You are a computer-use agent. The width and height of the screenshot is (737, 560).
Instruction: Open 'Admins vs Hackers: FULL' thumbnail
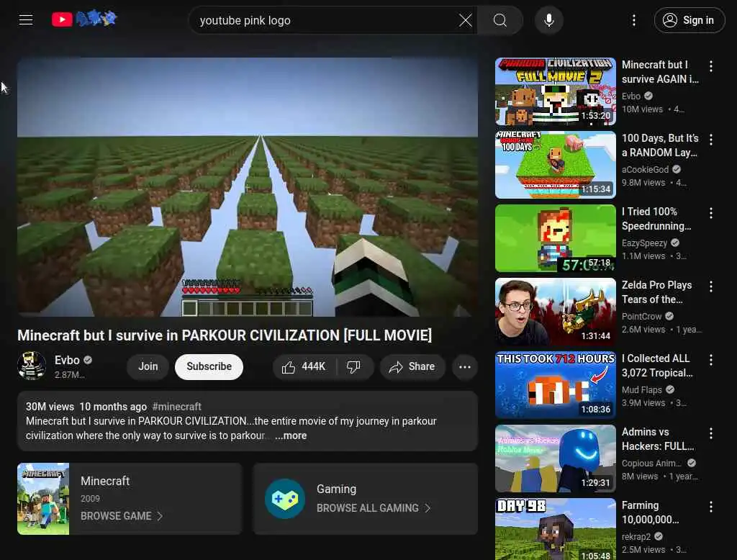click(x=556, y=459)
